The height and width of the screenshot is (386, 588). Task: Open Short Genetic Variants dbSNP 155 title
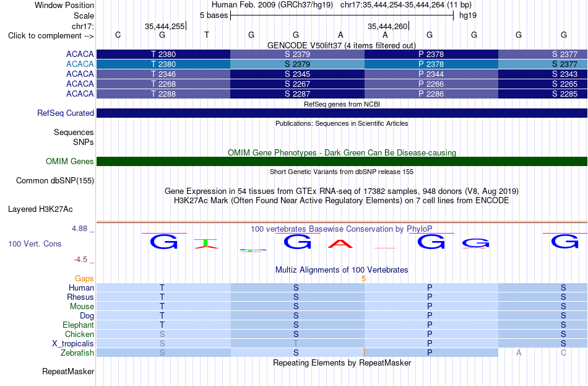tap(342, 172)
